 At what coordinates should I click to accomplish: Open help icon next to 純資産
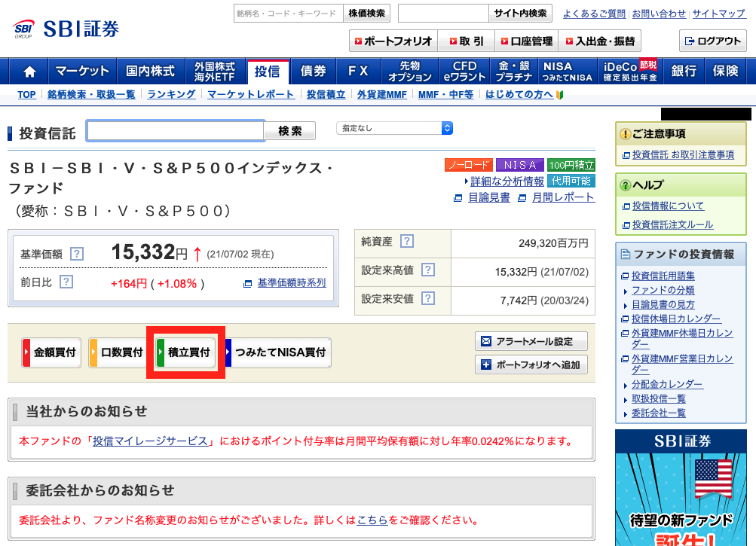tap(407, 241)
